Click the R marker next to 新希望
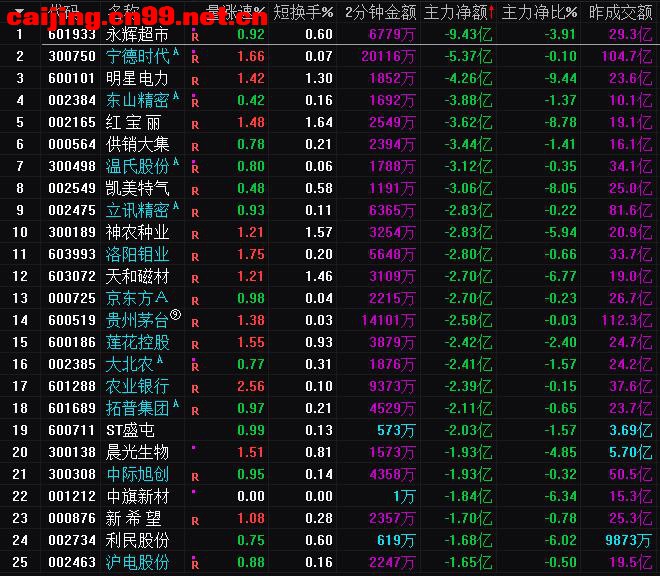Viewport: 660px width, 576px height. click(x=195, y=520)
